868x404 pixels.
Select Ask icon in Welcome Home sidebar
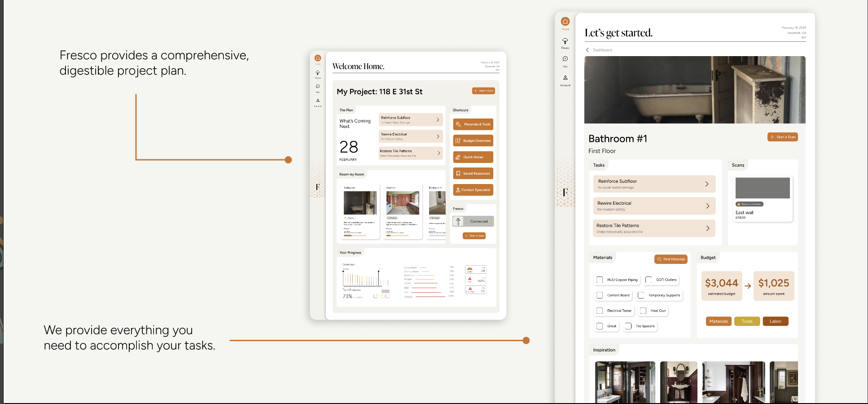pyautogui.click(x=318, y=86)
